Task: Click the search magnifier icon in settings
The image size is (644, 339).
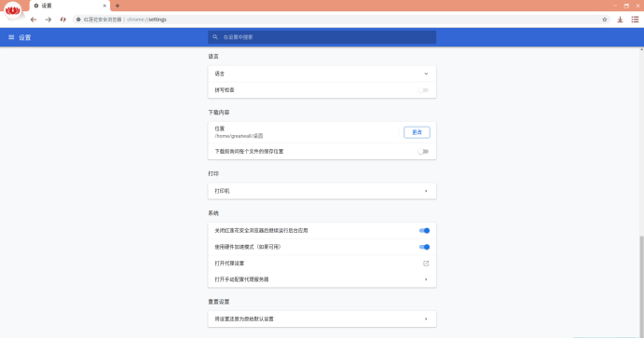Action: pyautogui.click(x=214, y=37)
